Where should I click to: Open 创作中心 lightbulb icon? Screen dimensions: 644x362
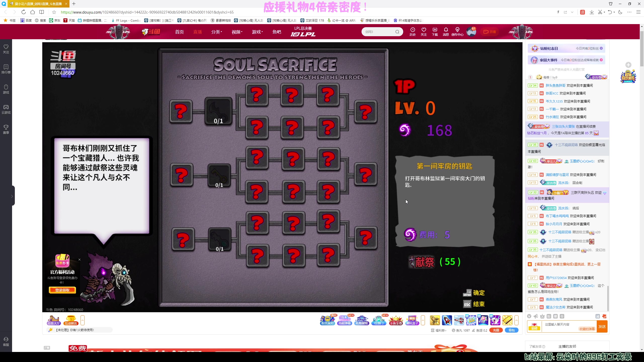pyautogui.click(x=457, y=32)
